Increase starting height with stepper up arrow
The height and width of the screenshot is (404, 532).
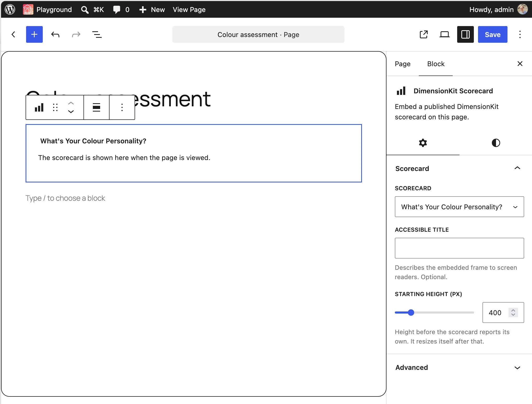(x=513, y=310)
